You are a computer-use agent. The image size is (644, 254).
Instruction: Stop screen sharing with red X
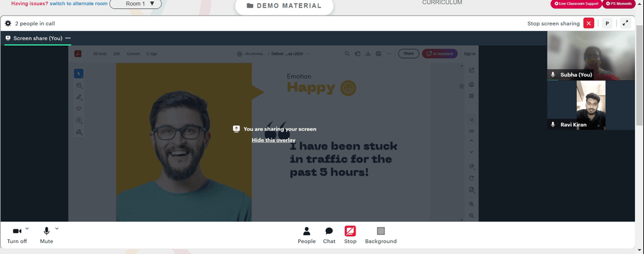tap(589, 23)
